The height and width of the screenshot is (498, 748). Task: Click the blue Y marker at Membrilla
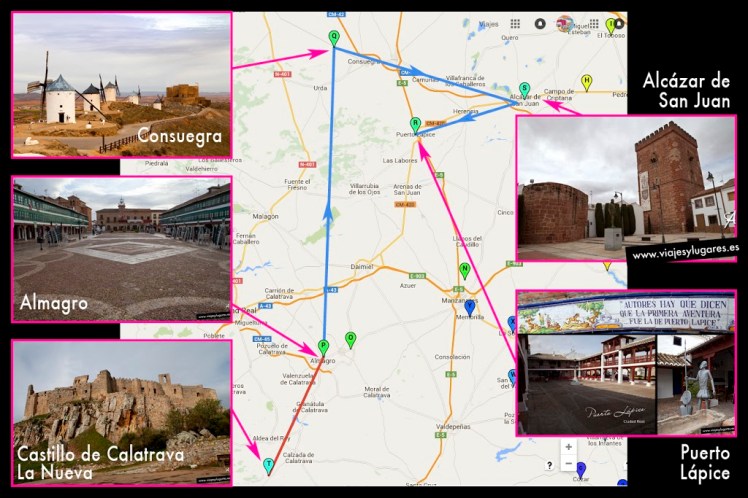click(x=470, y=306)
